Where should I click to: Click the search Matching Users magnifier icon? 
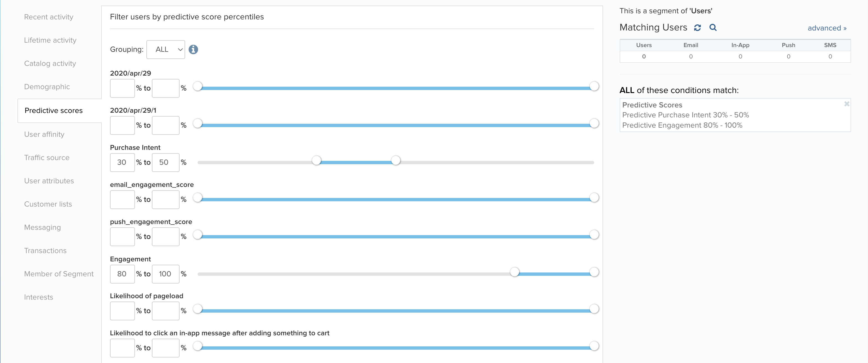tap(713, 28)
